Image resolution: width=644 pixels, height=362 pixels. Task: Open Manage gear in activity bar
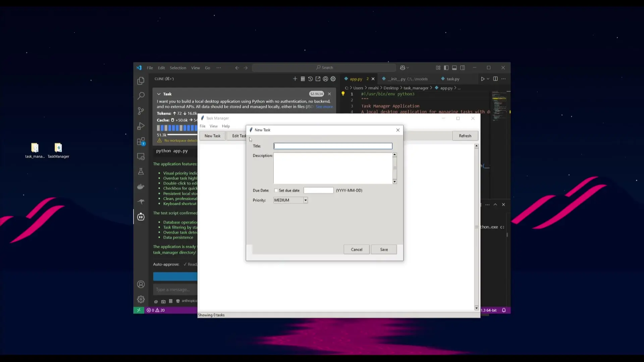(x=141, y=299)
